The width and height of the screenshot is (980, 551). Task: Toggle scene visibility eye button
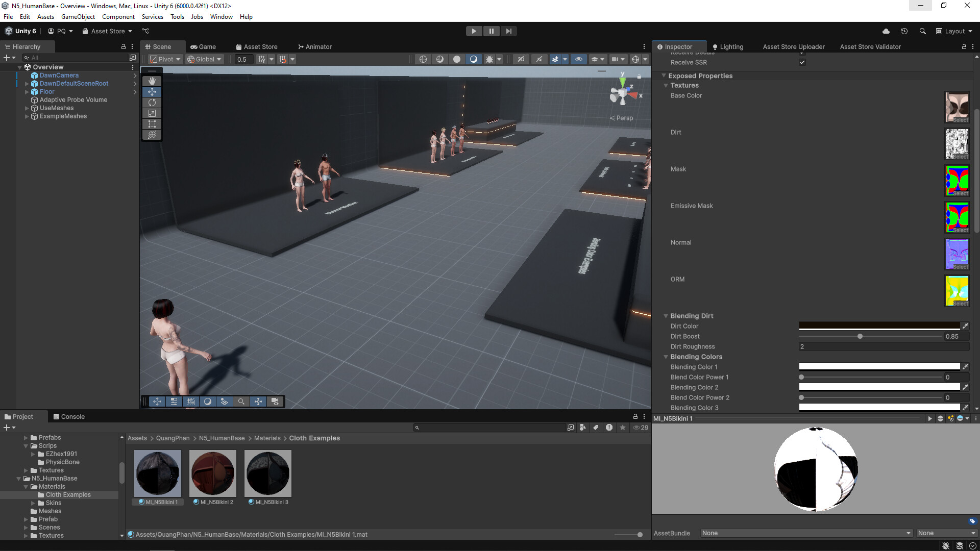coord(578,59)
